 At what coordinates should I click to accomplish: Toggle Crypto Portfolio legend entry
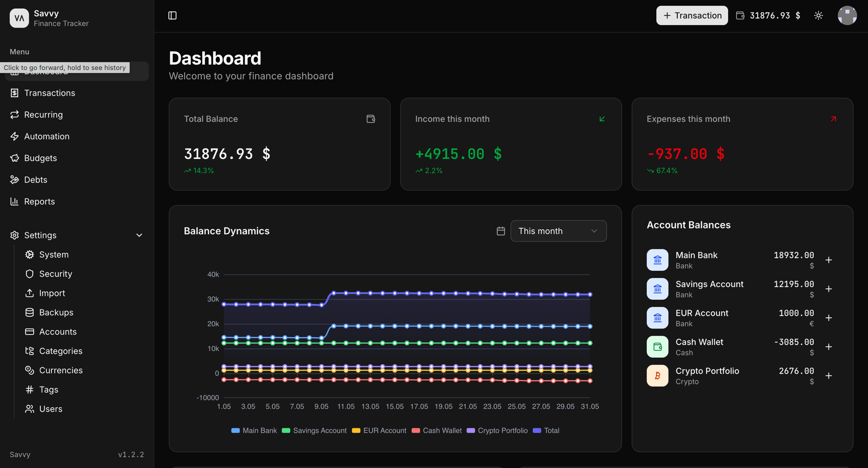click(x=497, y=431)
